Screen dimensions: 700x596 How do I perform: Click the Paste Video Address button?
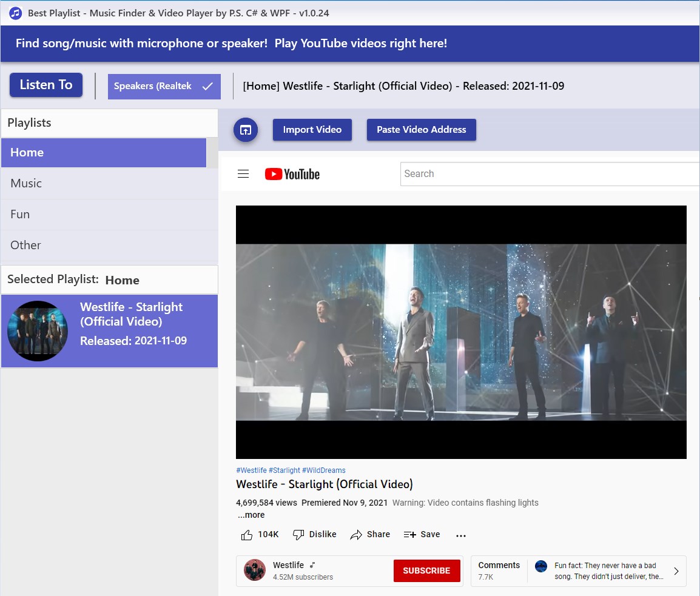(x=421, y=130)
